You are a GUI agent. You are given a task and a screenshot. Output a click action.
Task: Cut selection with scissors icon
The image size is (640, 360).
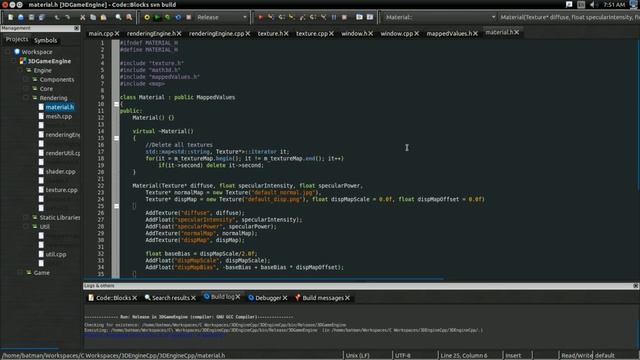point(83,17)
